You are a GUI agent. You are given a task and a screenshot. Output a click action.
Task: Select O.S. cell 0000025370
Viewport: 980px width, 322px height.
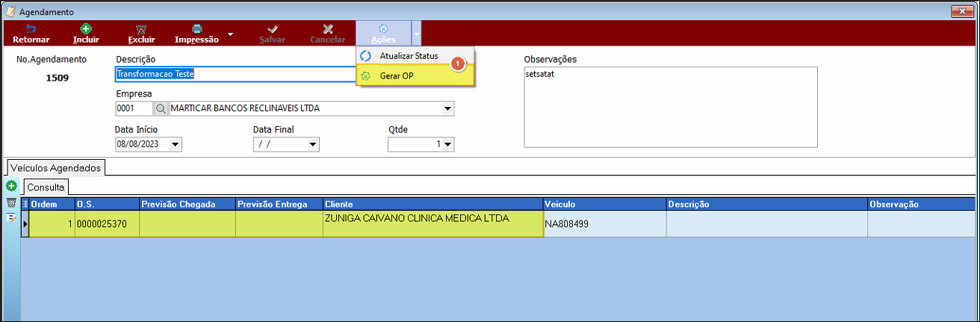(107, 223)
